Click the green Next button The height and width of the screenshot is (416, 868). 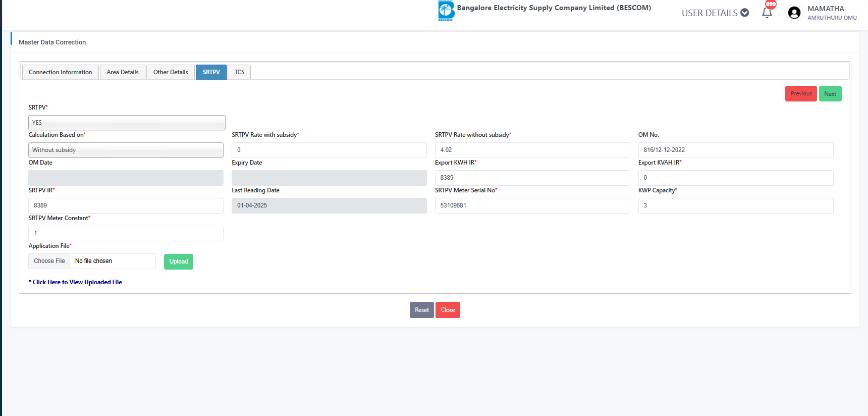[830, 94]
